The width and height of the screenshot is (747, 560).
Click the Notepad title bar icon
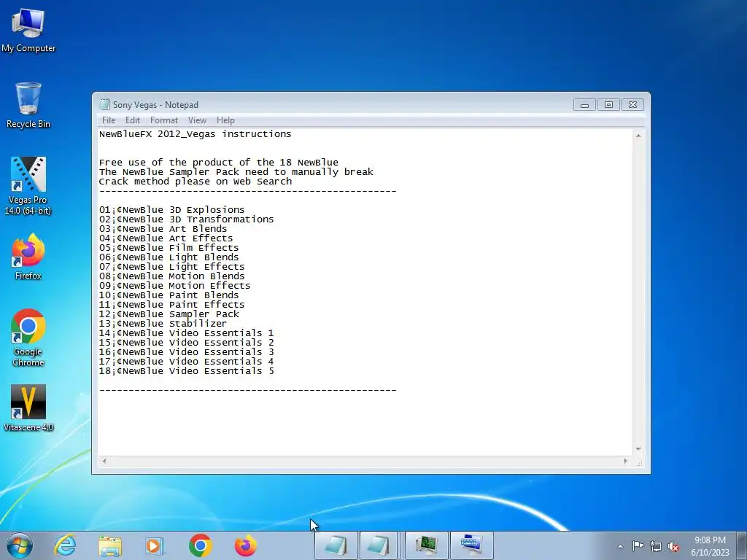[x=104, y=104]
